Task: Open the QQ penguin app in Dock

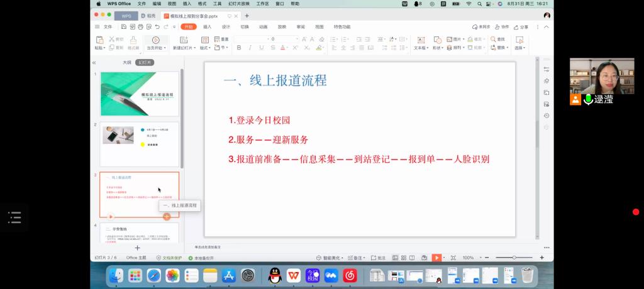Action: tap(274, 275)
